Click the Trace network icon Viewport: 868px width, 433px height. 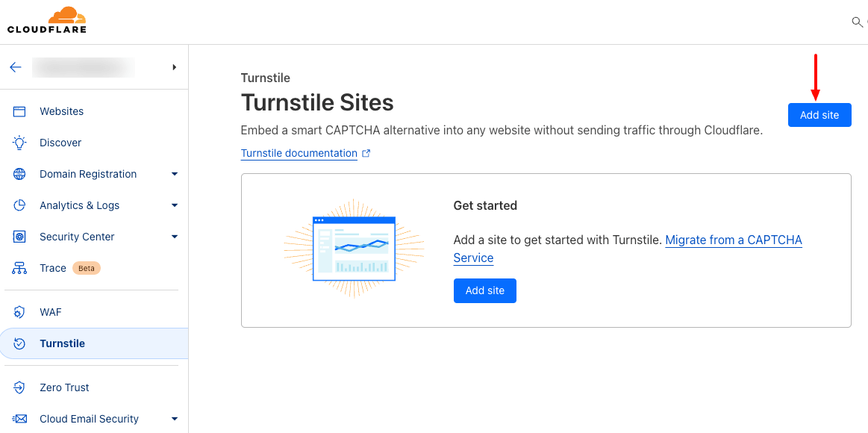19,269
